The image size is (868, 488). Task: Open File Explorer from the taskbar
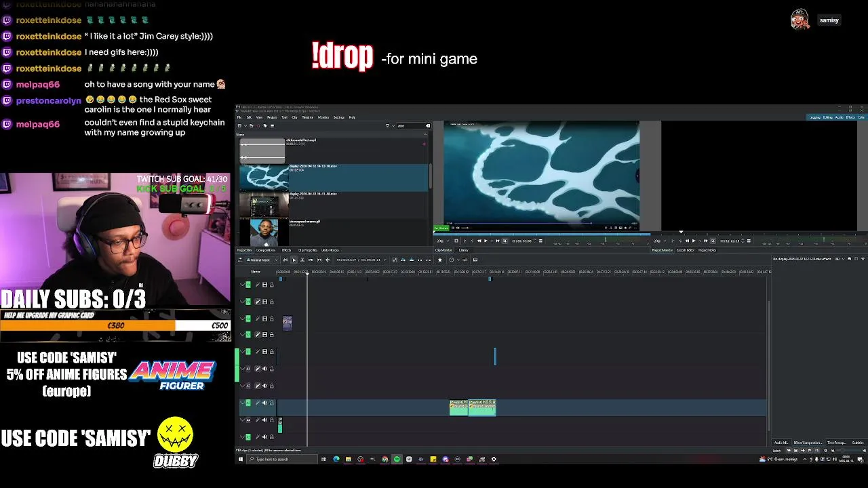coord(348,460)
